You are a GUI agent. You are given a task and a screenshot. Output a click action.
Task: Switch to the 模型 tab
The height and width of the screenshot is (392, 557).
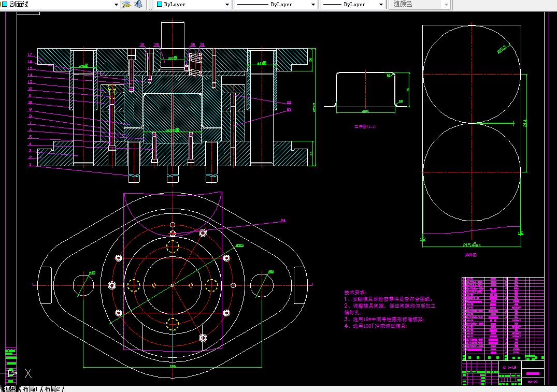pos(10,389)
